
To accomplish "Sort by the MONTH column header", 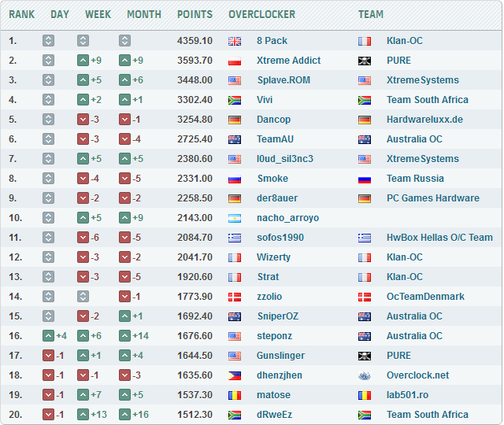I will point(144,14).
